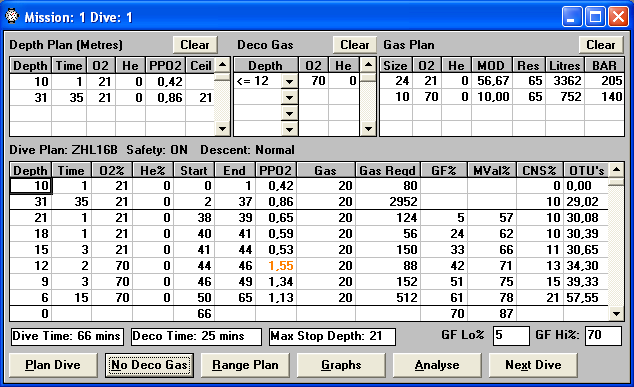The width and height of the screenshot is (634, 387).
Task: Click Ceil column header in Depth Plan
Action: [x=201, y=66]
